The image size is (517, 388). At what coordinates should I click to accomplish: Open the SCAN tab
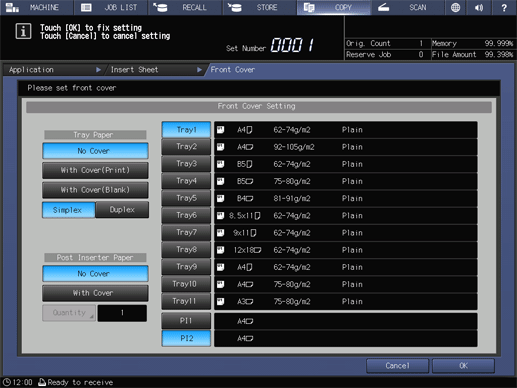pos(407,7)
